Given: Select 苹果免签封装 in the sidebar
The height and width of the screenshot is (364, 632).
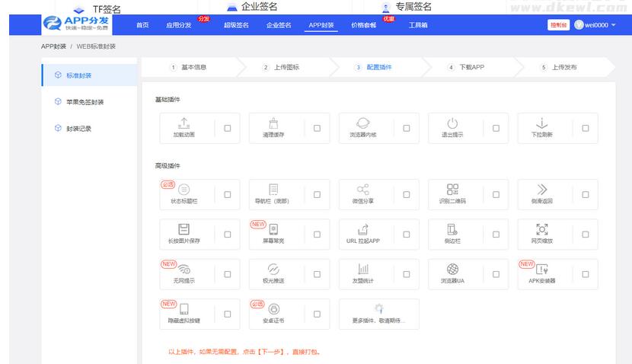Looking at the screenshot, I should pos(85,102).
